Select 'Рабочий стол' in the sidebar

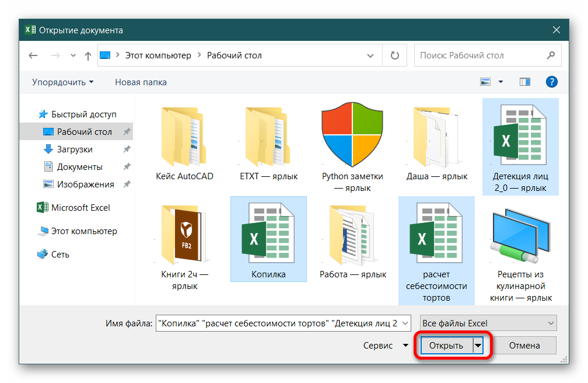click(76, 132)
